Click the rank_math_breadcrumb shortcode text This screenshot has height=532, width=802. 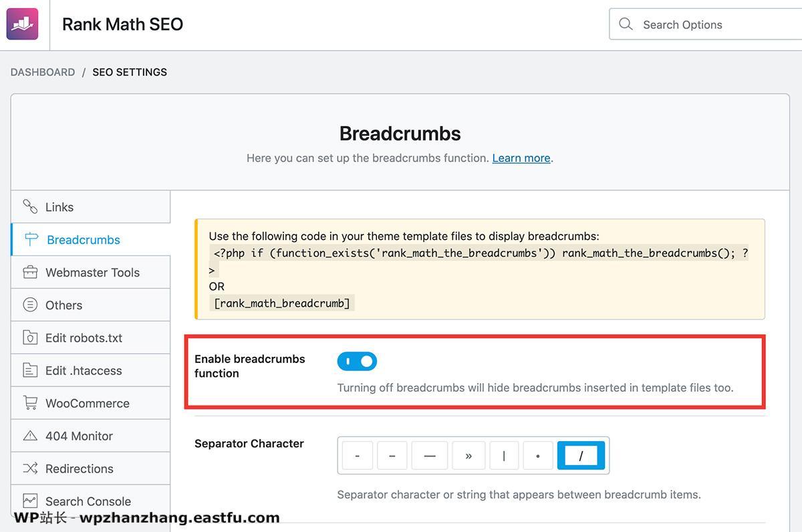[282, 303]
